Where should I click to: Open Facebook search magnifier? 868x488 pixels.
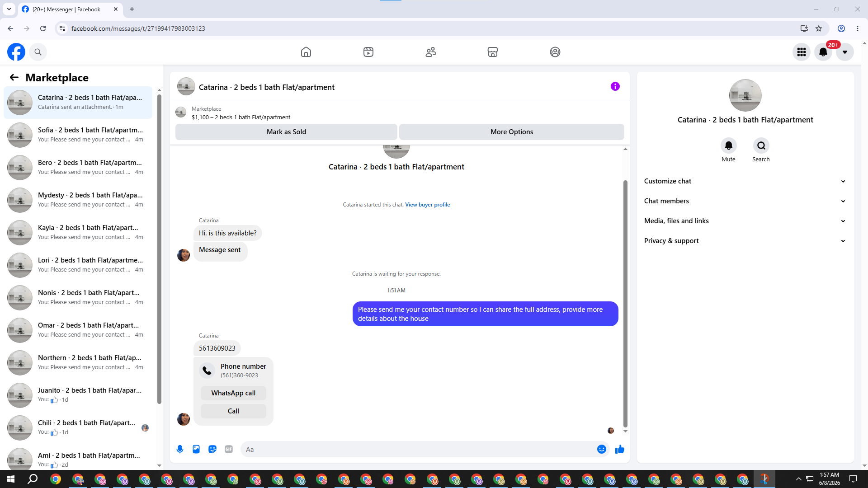coord(38,52)
